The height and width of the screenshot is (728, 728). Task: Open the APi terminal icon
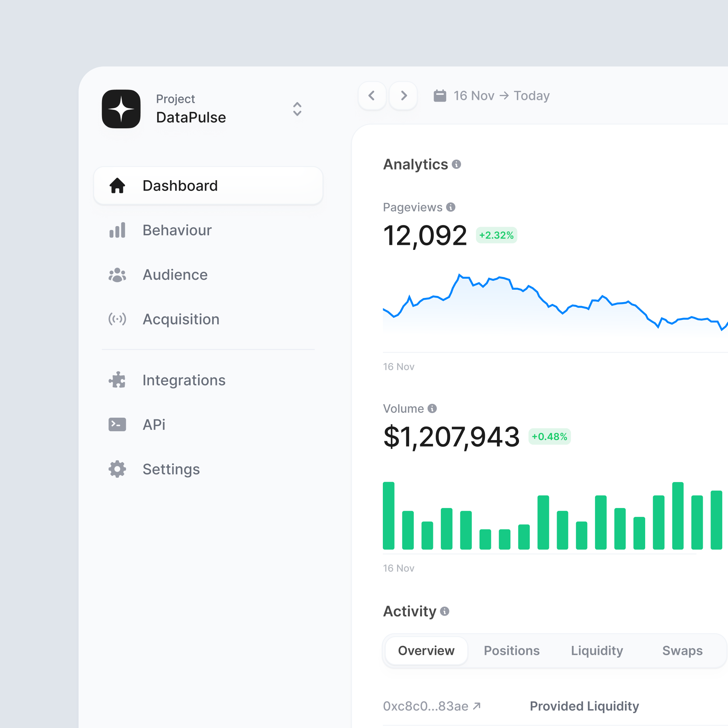(x=117, y=424)
